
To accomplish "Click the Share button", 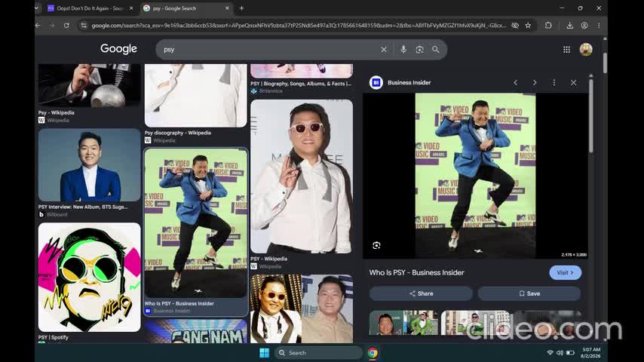I will tap(421, 293).
